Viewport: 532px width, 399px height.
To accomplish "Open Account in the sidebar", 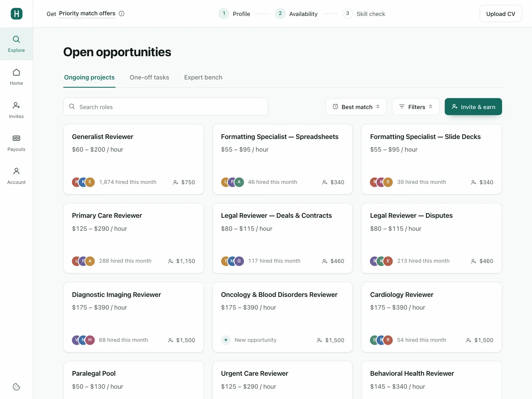I will [16, 176].
